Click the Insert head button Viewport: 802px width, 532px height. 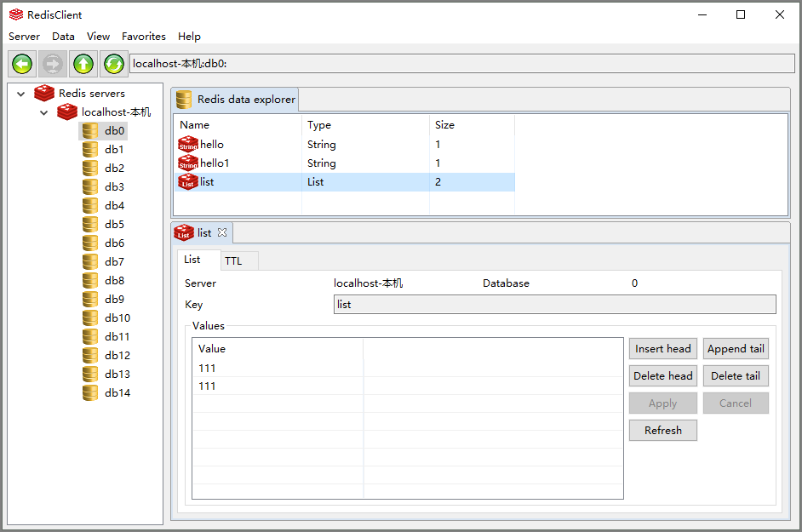[x=663, y=349]
